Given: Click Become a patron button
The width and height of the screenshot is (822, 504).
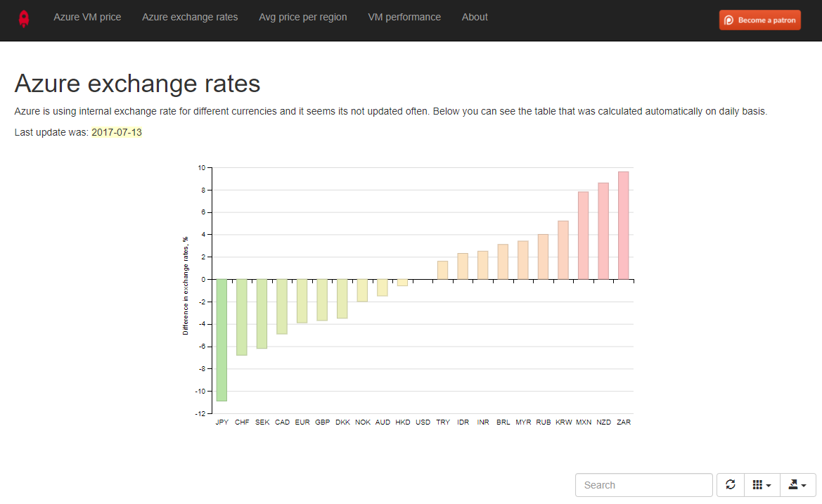Looking at the screenshot, I should point(759,20).
